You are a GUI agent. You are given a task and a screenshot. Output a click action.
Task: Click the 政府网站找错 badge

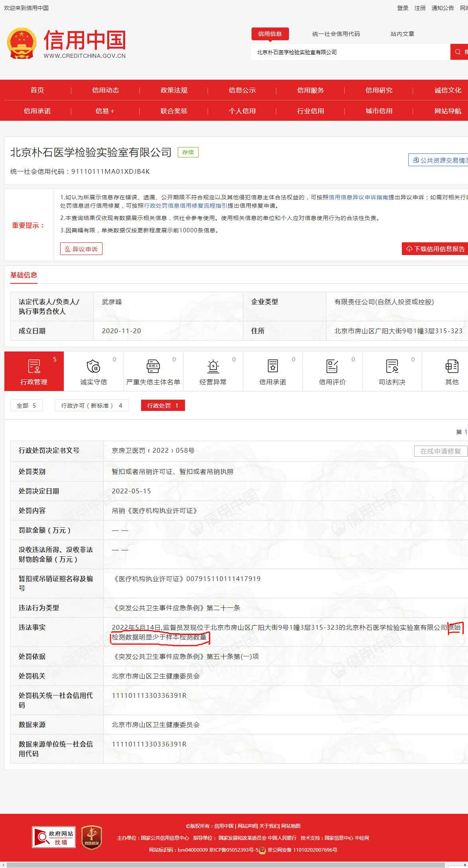[54, 837]
